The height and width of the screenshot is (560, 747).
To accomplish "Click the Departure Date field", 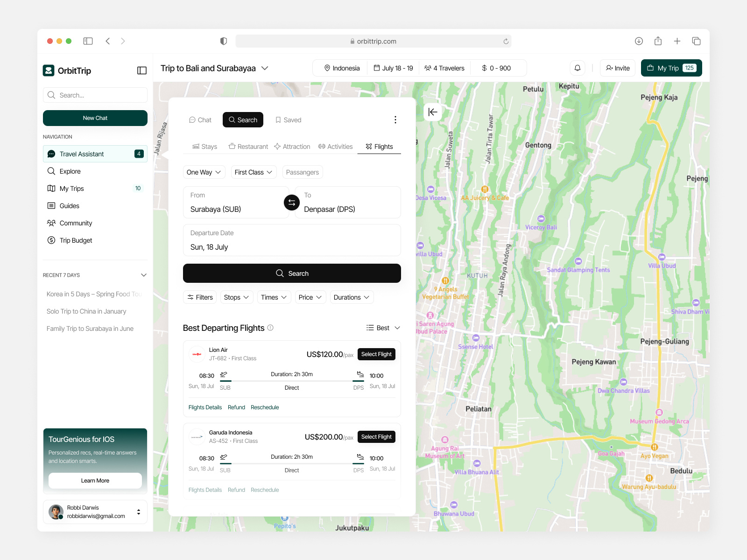I will (292, 240).
